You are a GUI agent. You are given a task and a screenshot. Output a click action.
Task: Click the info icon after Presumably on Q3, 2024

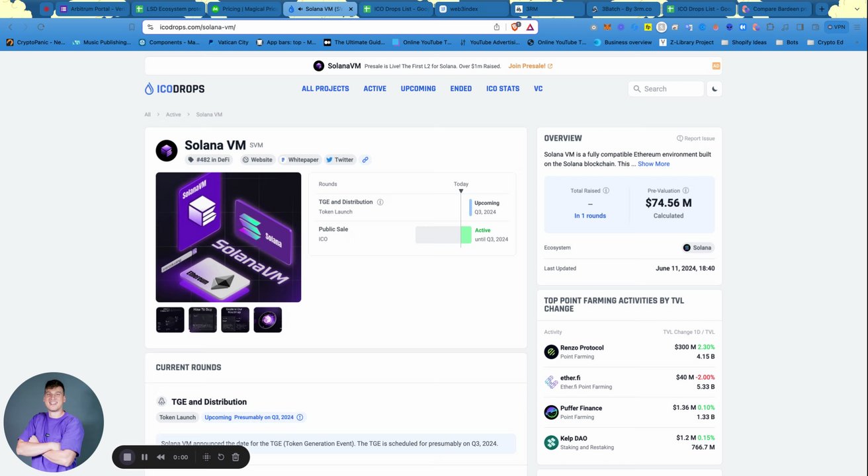pyautogui.click(x=300, y=417)
